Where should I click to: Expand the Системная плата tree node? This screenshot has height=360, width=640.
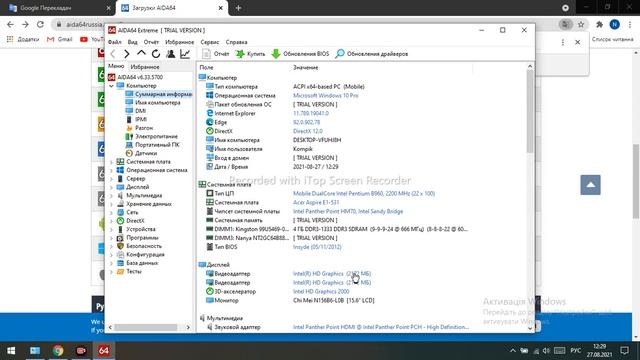coord(111,162)
